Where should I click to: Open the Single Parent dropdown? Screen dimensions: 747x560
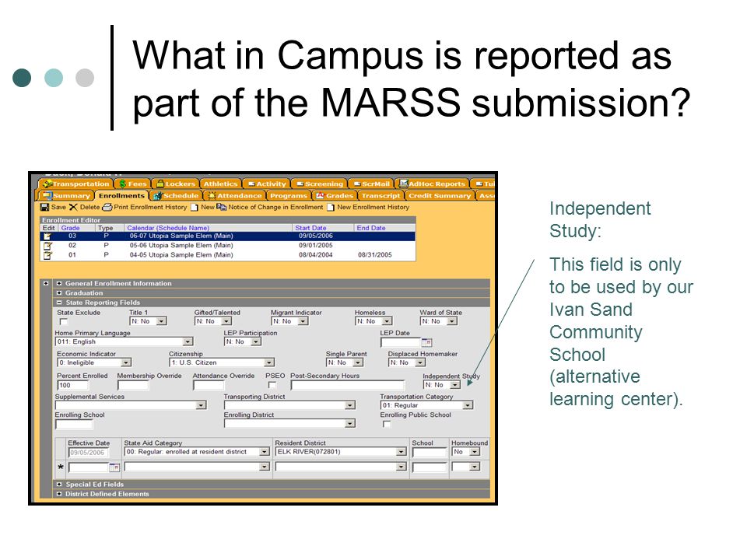358,363
